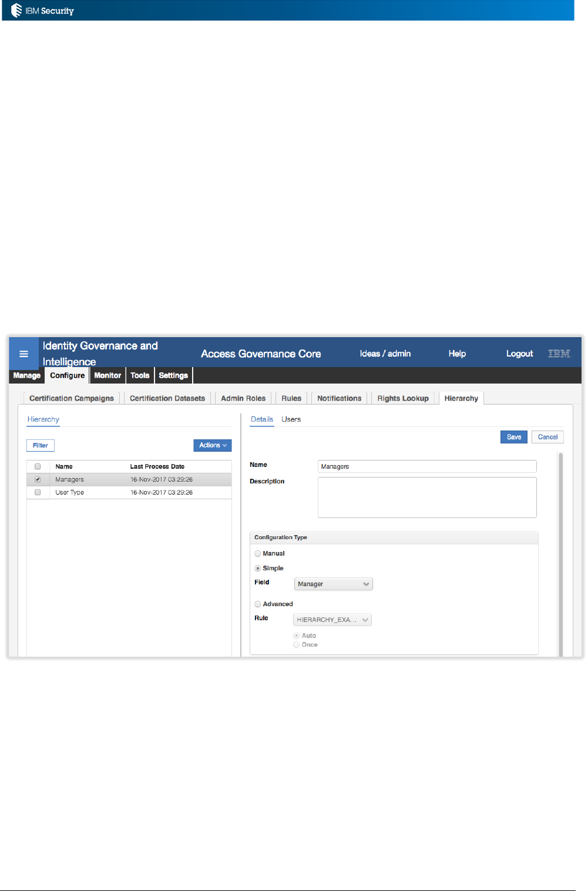Click the Name input field

click(x=427, y=466)
